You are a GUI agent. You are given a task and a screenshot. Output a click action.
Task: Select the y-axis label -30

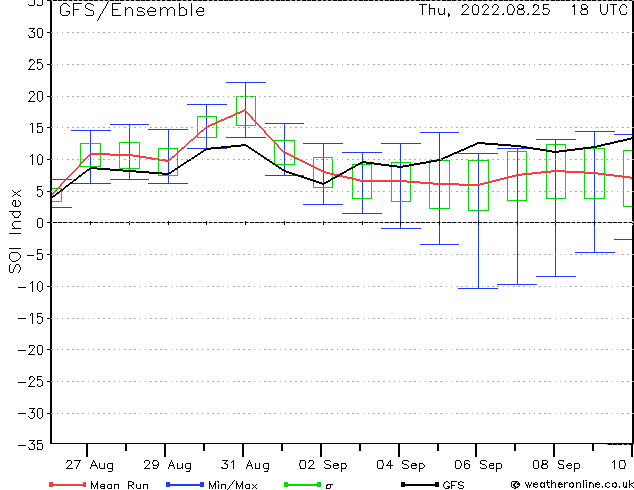(31, 413)
